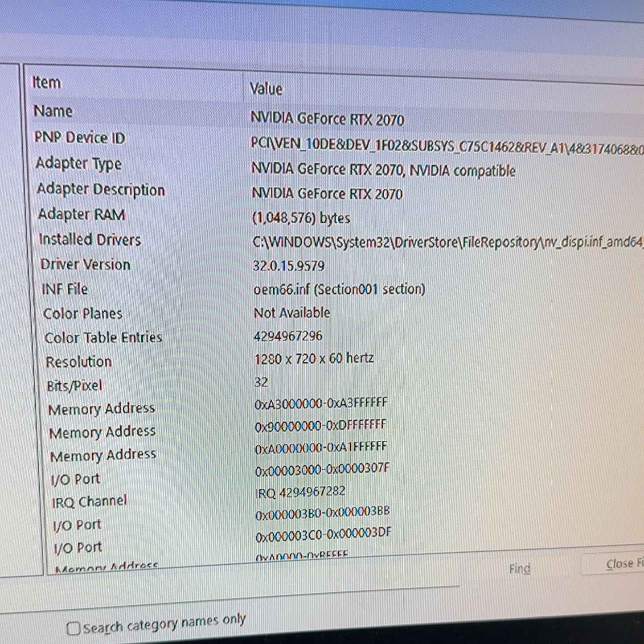This screenshot has width=644, height=644.
Task: Select the 'PNP Device ID' item label
Action: [x=80, y=137]
